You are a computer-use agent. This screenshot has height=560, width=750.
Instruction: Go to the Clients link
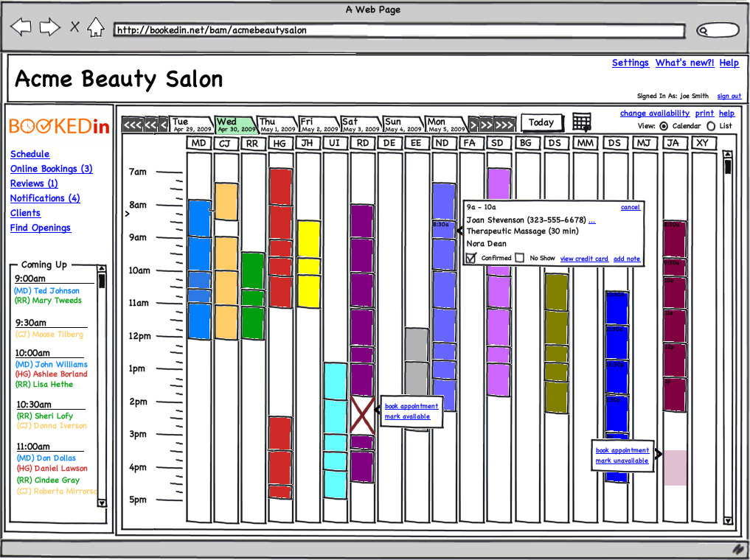click(25, 213)
